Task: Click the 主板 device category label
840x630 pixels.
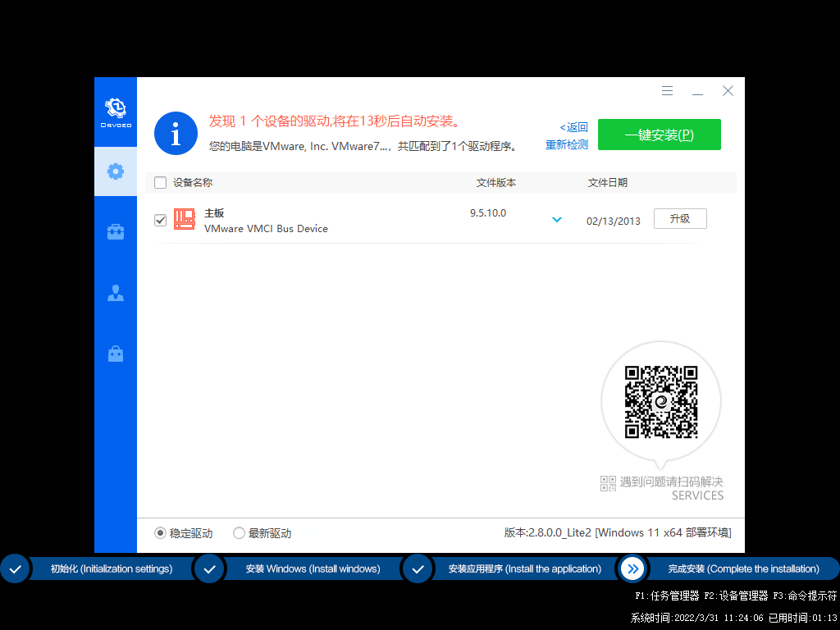Action: pyautogui.click(x=214, y=213)
